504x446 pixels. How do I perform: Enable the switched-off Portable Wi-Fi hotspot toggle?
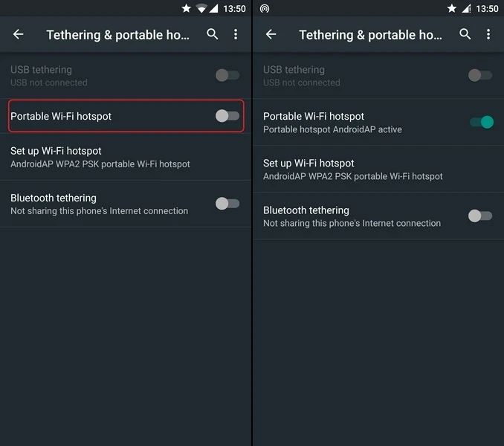[227, 116]
